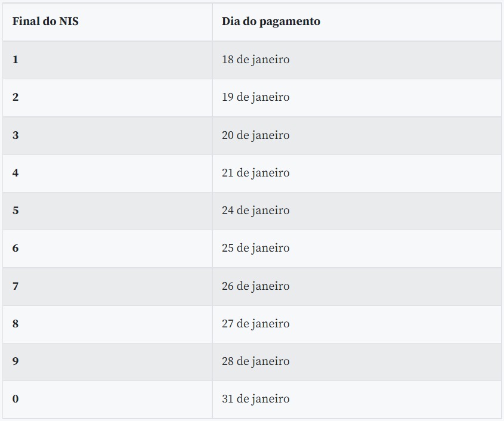Viewport: 504px width, 421px height.
Task: Click the "31 de janeiro" date cell
Action: tap(255, 399)
